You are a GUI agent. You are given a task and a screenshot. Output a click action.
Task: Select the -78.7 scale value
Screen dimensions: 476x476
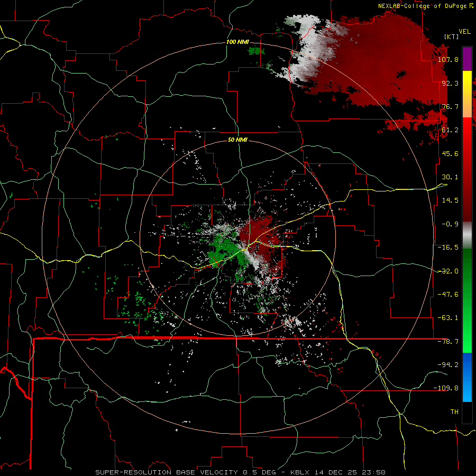448,342
